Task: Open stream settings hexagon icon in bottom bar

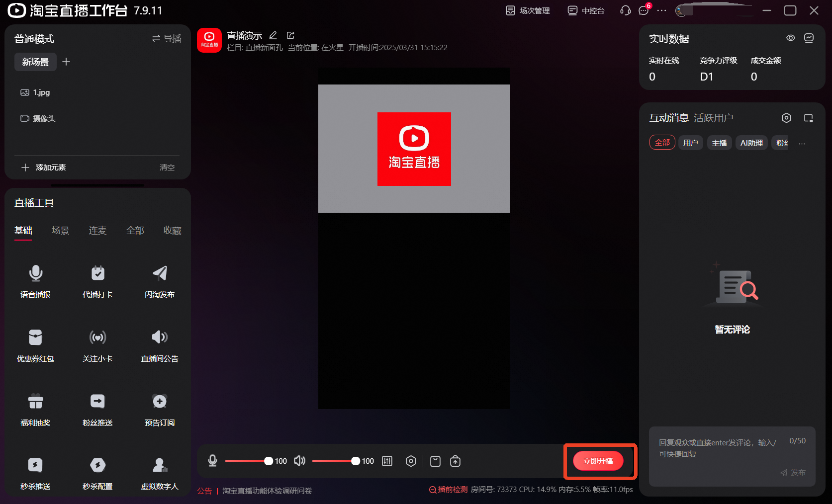Action: click(x=411, y=461)
